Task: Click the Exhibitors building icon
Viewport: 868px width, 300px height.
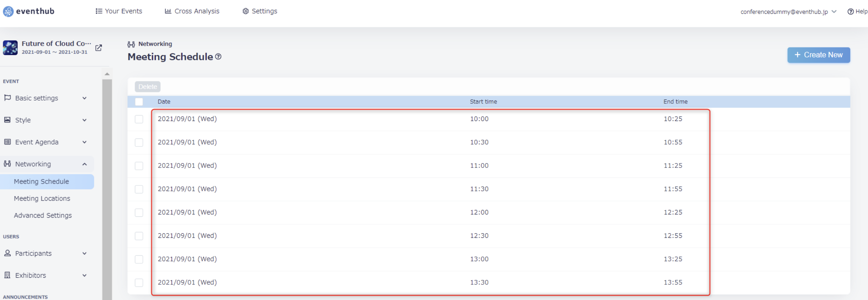Action: coord(7,275)
